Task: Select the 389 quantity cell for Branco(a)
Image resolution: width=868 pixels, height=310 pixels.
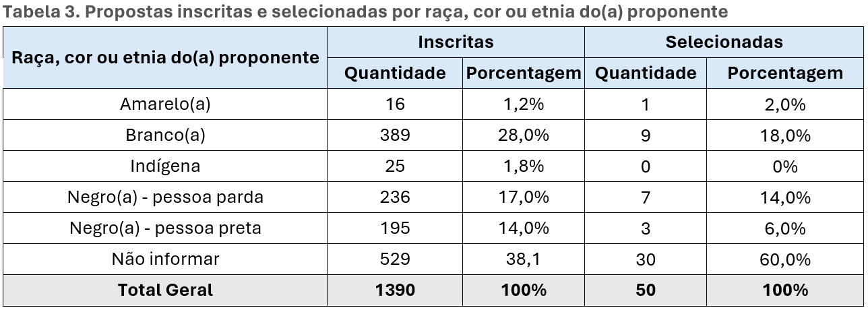Action: coord(395,135)
